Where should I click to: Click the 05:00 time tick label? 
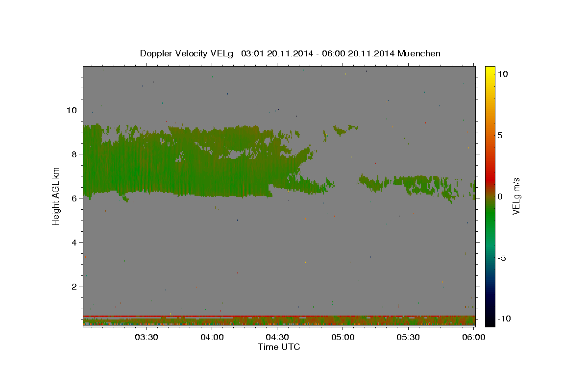[343, 337]
